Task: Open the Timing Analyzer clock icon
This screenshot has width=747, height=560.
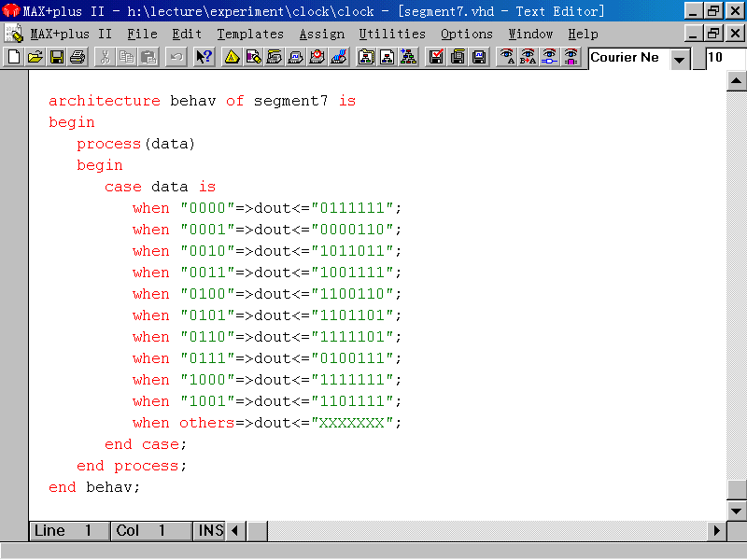Action: (317, 57)
